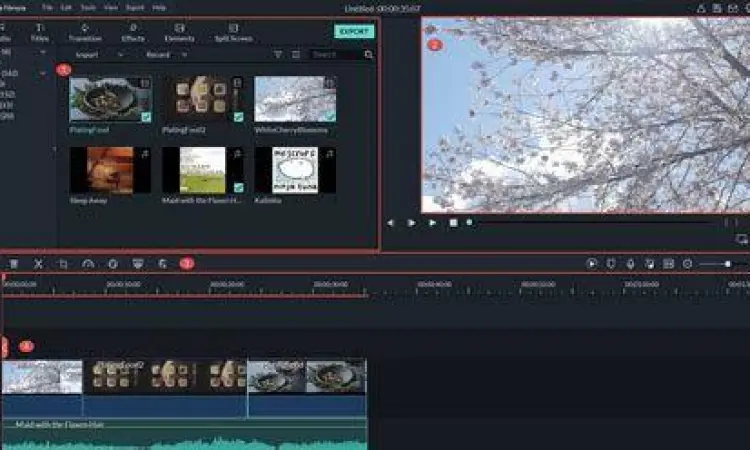Click the save icon in title bar
750x450 pixels.
[717, 8]
